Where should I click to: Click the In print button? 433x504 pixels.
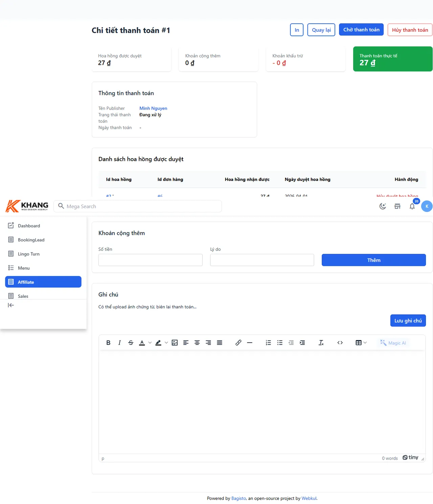click(x=297, y=30)
